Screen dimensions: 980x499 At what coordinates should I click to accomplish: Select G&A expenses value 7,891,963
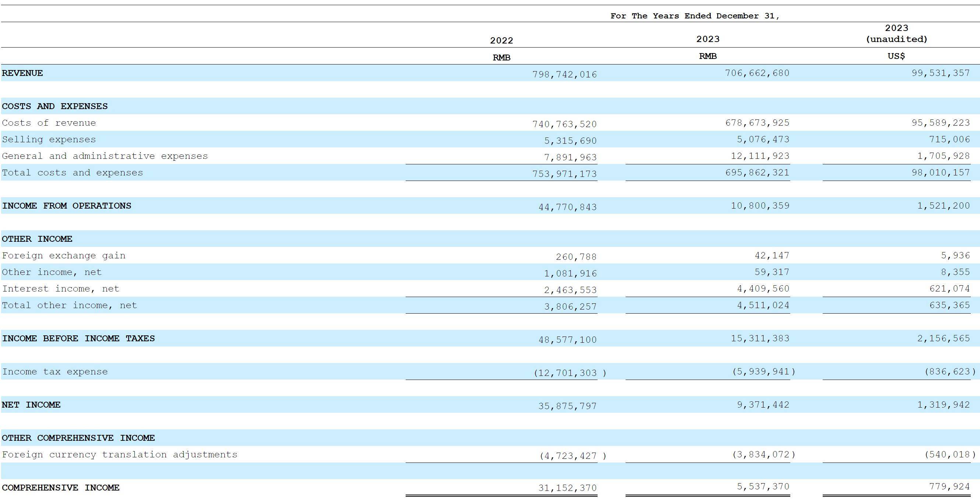click(571, 158)
